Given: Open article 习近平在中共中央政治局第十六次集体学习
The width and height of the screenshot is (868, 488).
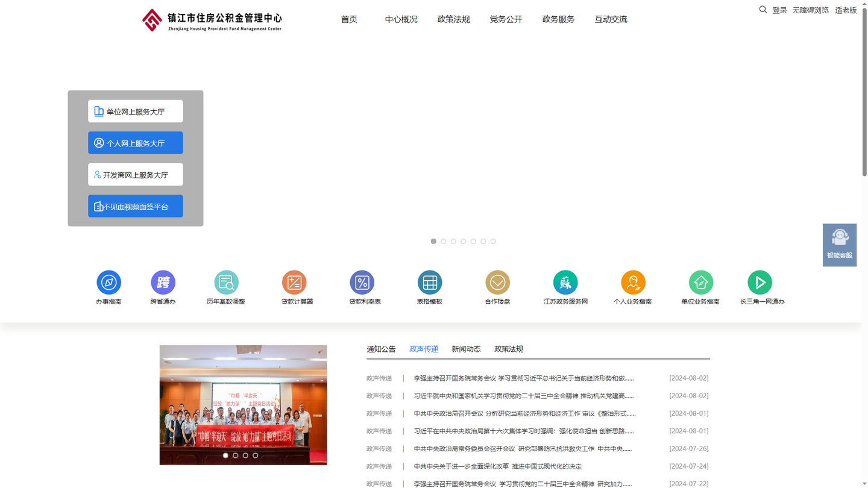Looking at the screenshot, I should [x=523, y=431].
